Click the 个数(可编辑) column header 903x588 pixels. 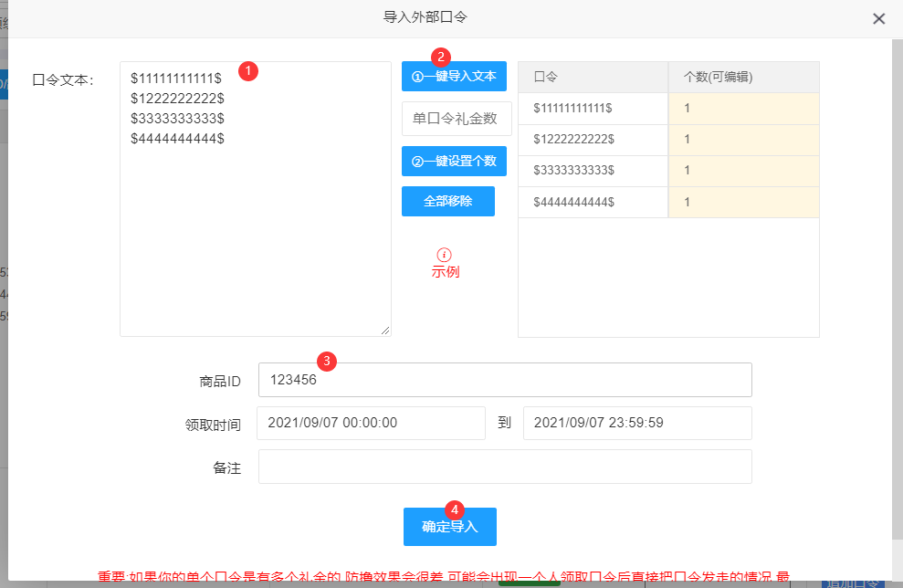coord(743,78)
